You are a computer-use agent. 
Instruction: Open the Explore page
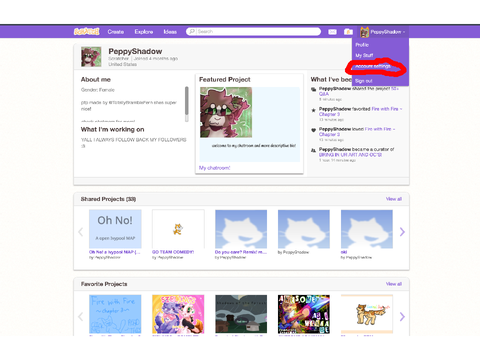point(144,32)
